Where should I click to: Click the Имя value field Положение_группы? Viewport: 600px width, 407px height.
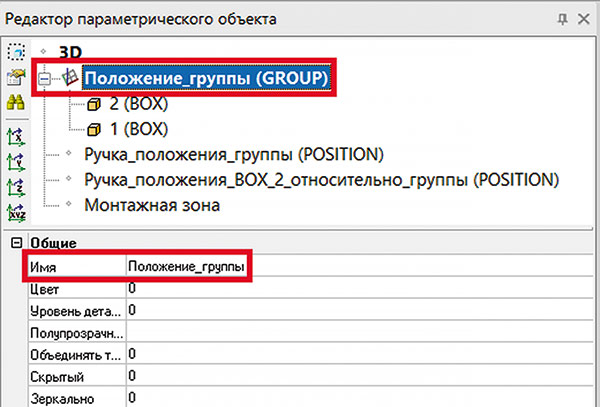pyautogui.click(x=360, y=266)
